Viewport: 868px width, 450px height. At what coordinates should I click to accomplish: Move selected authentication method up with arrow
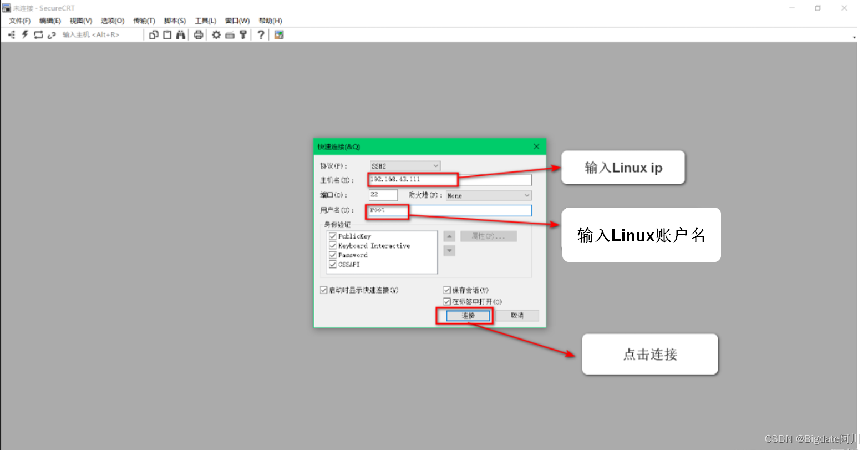[x=450, y=236]
